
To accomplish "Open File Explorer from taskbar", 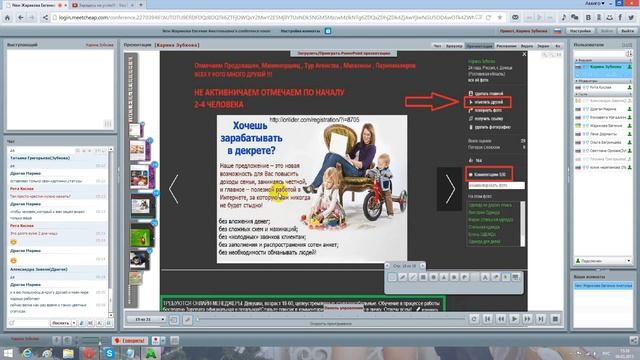I will [68, 353].
